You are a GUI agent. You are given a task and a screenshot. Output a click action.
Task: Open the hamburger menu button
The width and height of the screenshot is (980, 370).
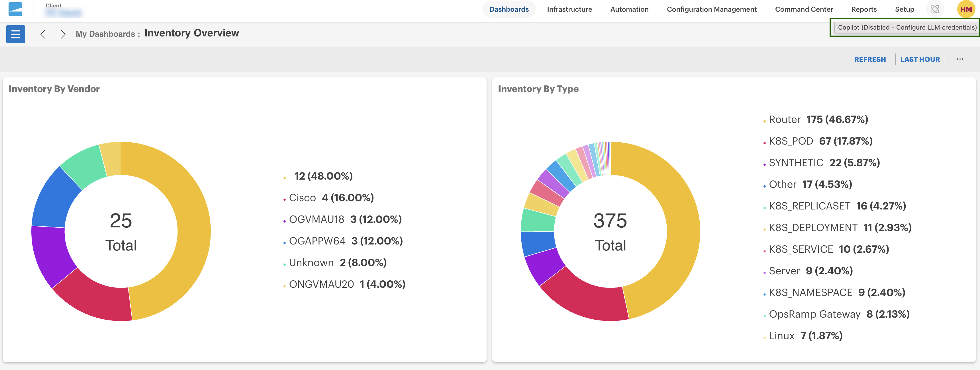(x=16, y=34)
